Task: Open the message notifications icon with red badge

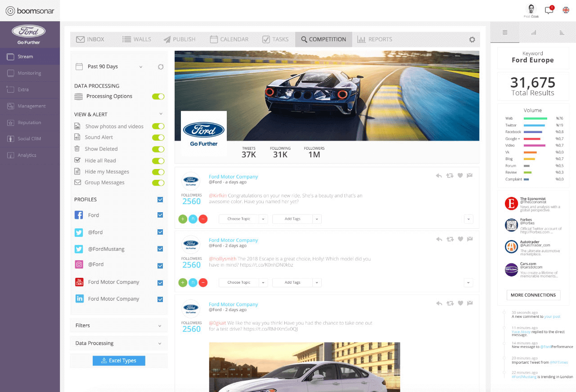Action: pyautogui.click(x=549, y=10)
